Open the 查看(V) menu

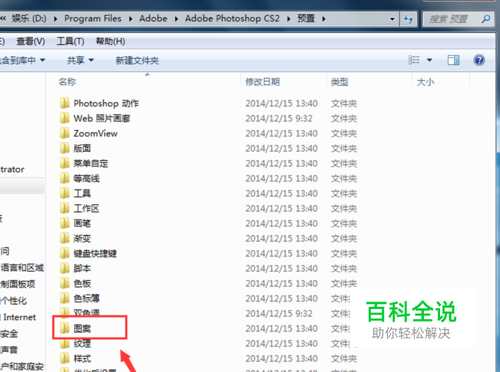(x=31, y=41)
